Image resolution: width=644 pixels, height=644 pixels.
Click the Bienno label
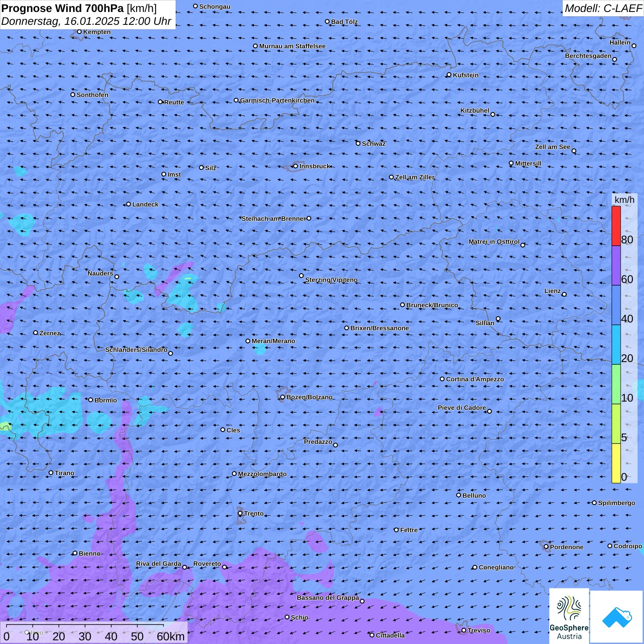pyautogui.click(x=89, y=553)
